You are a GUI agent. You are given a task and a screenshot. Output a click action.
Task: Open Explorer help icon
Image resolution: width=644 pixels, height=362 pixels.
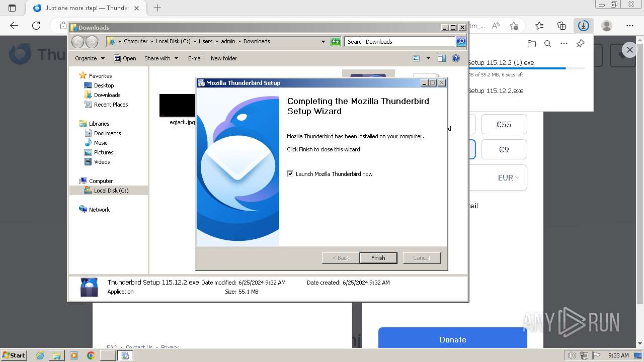[x=456, y=58]
